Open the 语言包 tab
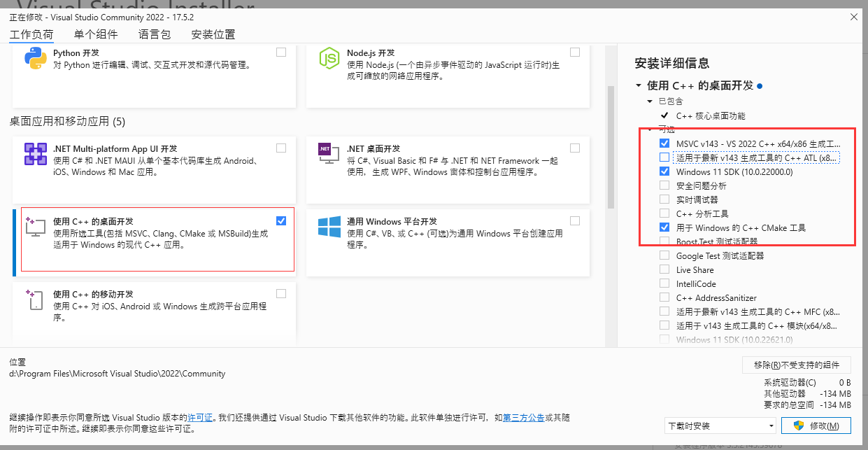 155,34
